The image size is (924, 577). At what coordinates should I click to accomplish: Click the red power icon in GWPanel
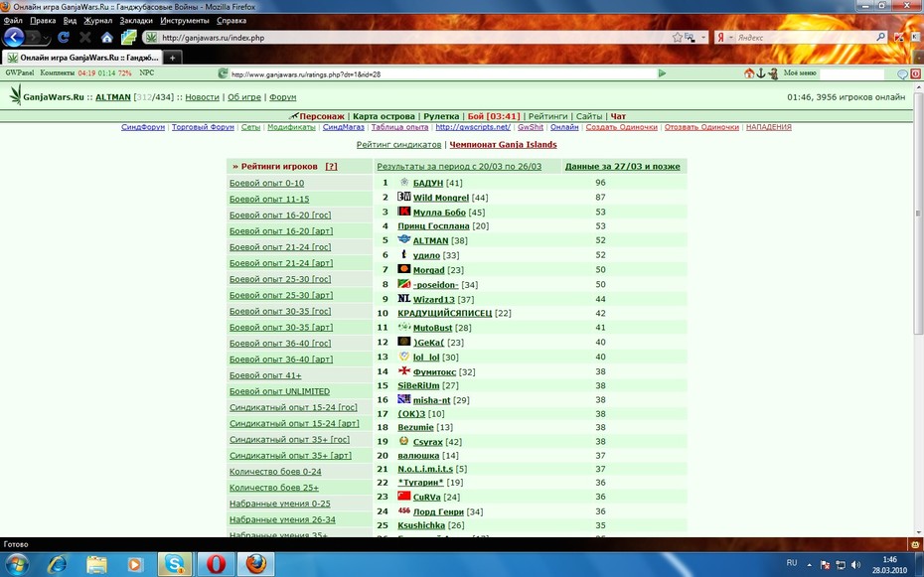click(916, 74)
